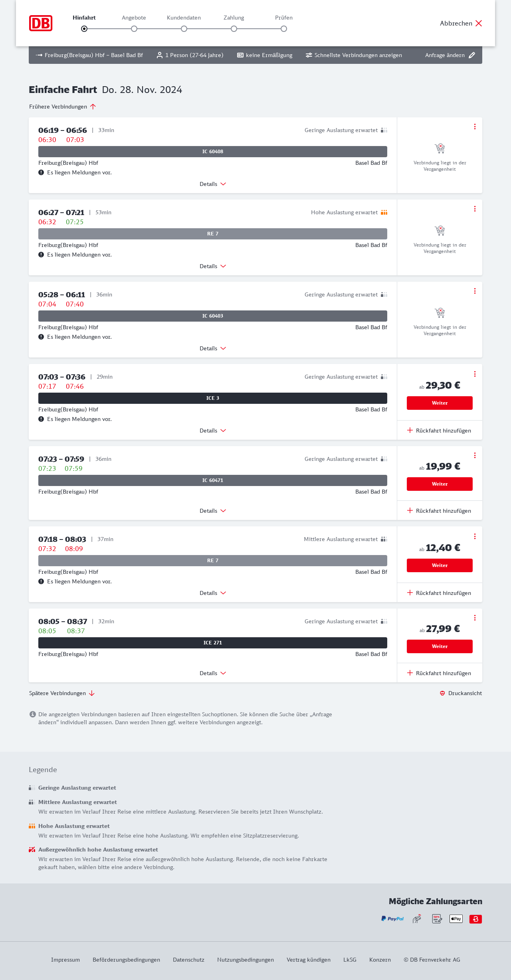
Task: Click the PayPal payment logo
Action: [392, 919]
